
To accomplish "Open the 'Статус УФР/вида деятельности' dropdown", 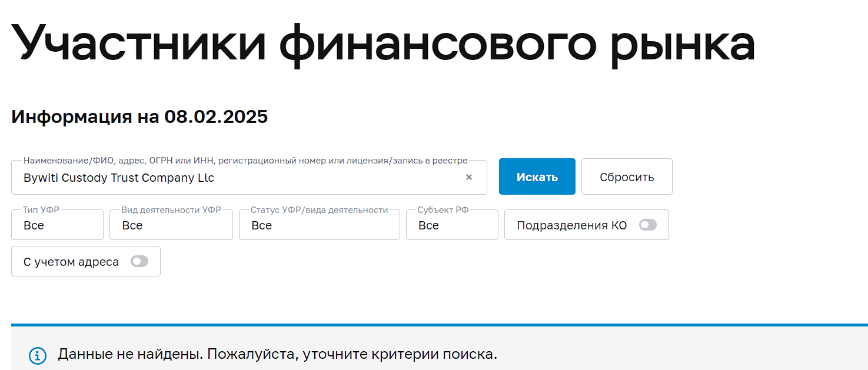I will [319, 225].
